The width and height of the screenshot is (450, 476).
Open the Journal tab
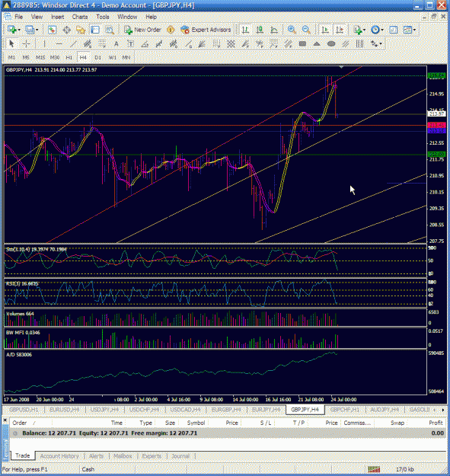[x=180, y=456]
